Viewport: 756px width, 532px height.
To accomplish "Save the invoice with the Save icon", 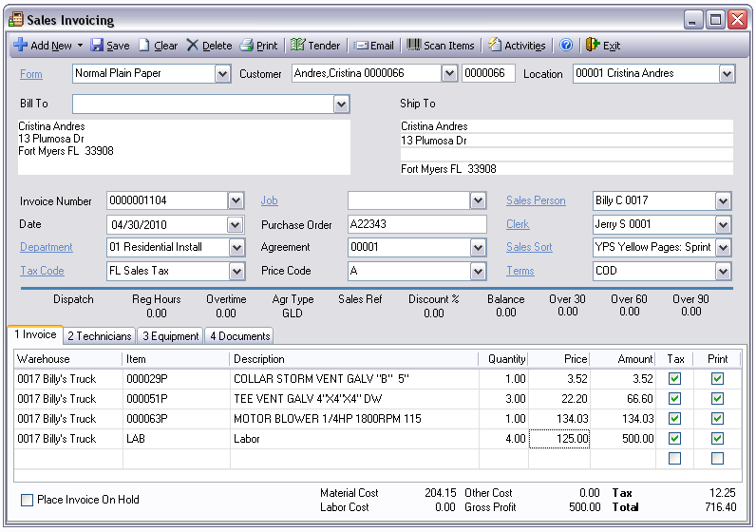I will (97, 46).
